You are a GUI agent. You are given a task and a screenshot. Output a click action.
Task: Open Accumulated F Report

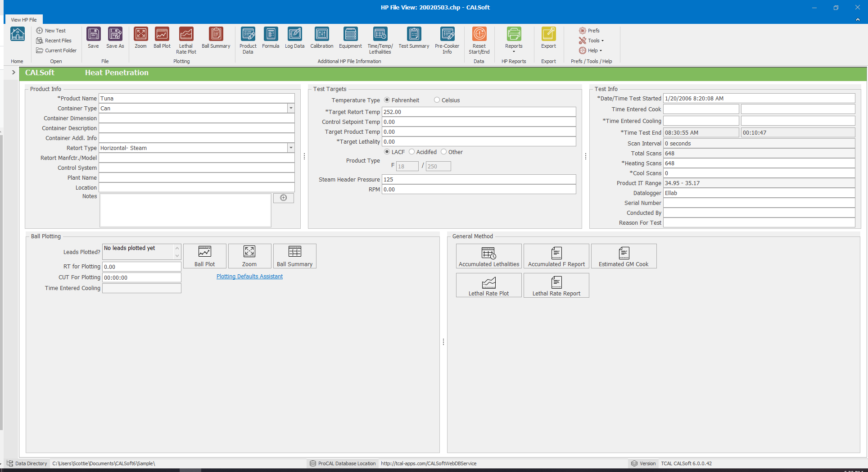pos(556,256)
